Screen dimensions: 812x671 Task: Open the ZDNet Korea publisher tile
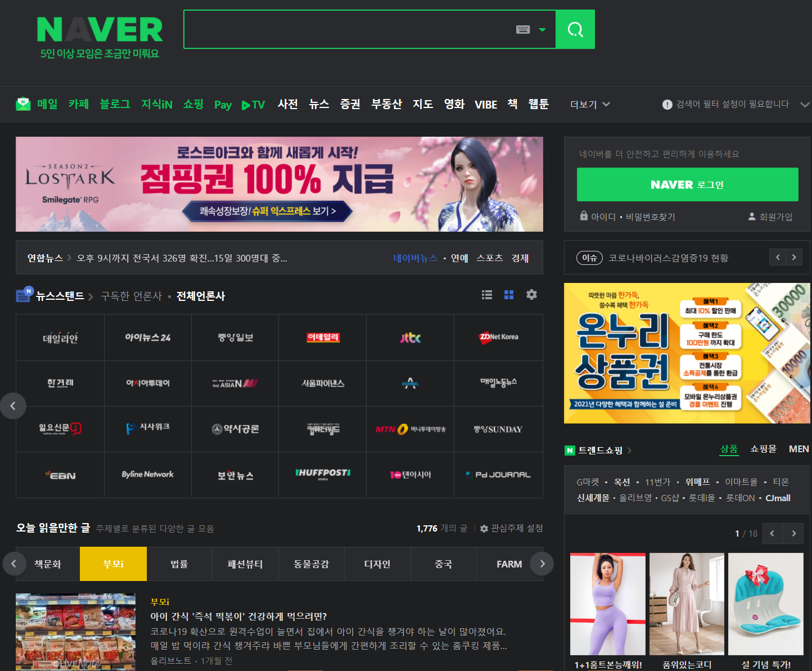[x=498, y=337]
